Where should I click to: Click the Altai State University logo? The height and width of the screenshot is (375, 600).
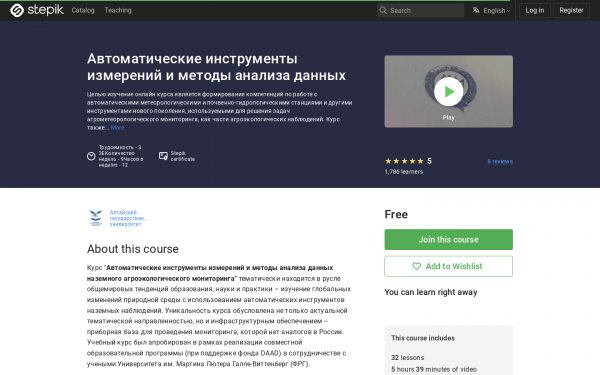pos(96,218)
